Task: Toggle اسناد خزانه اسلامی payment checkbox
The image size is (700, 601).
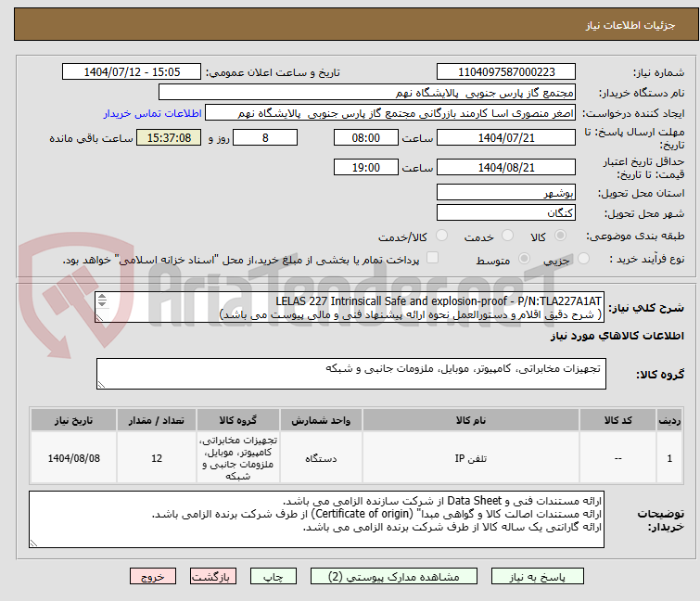Action: pos(432,258)
